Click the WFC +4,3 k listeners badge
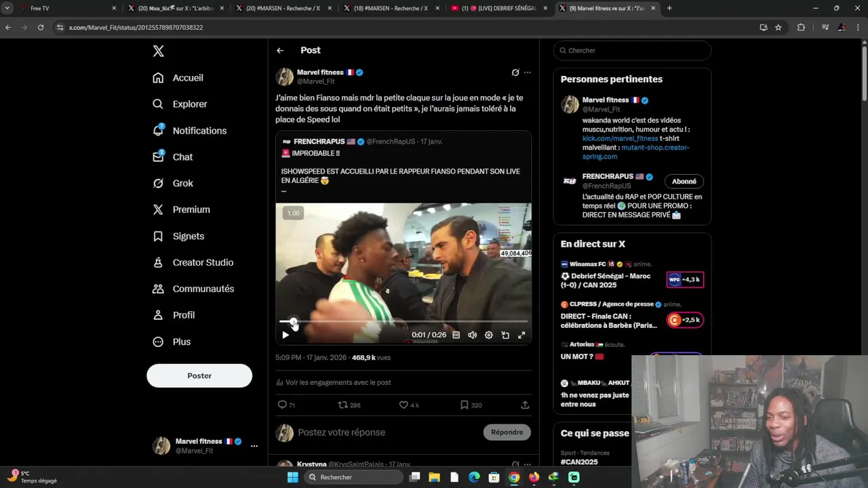This screenshot has height=488, width=868. click(x=685, y=279)
